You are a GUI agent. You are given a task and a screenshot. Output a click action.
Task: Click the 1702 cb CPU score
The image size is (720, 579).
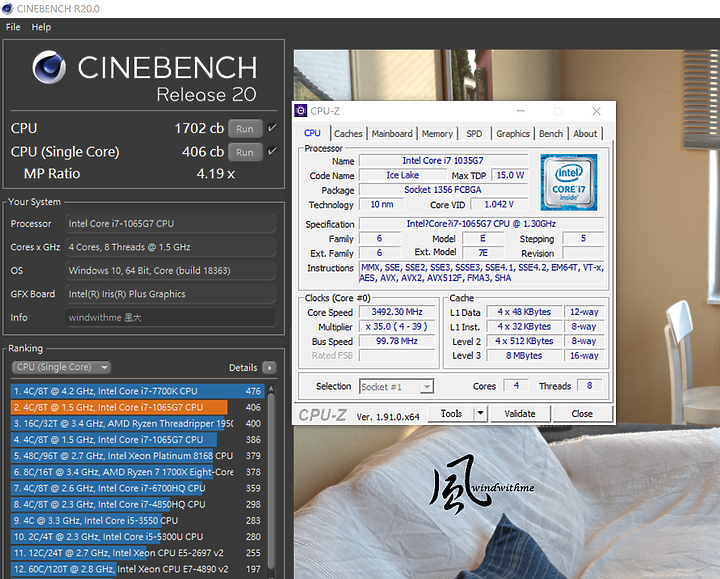click(199, 128)
